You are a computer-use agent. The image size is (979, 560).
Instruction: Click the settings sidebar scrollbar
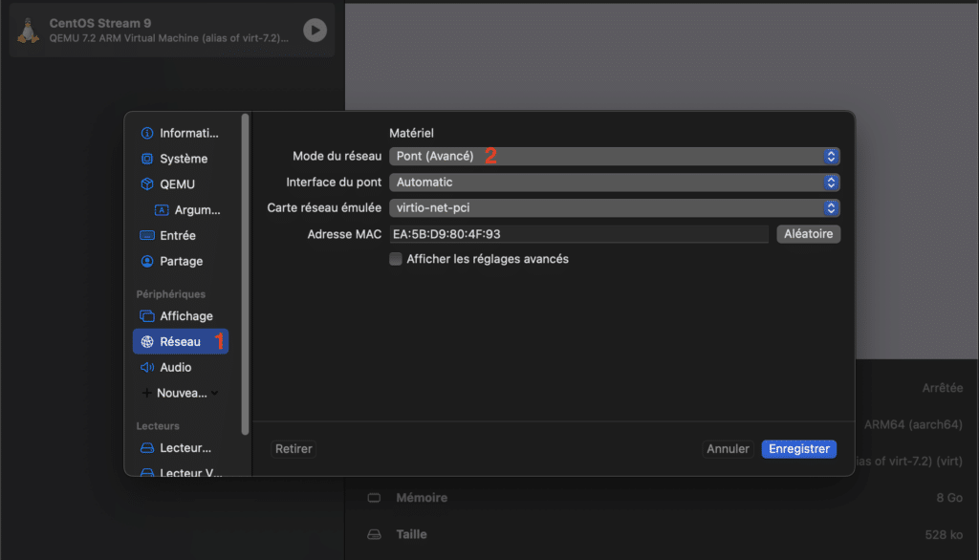[245, 273]
